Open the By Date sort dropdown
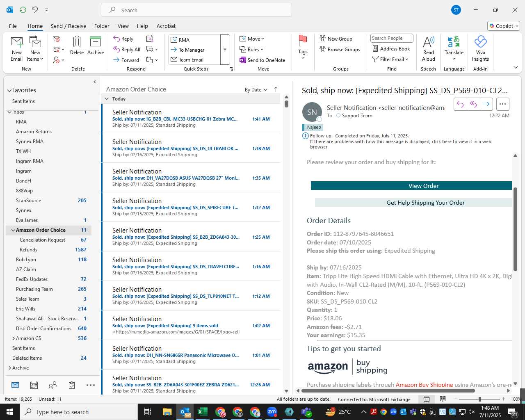This screenshot has width=525, height=420. (x=256, y=89)
